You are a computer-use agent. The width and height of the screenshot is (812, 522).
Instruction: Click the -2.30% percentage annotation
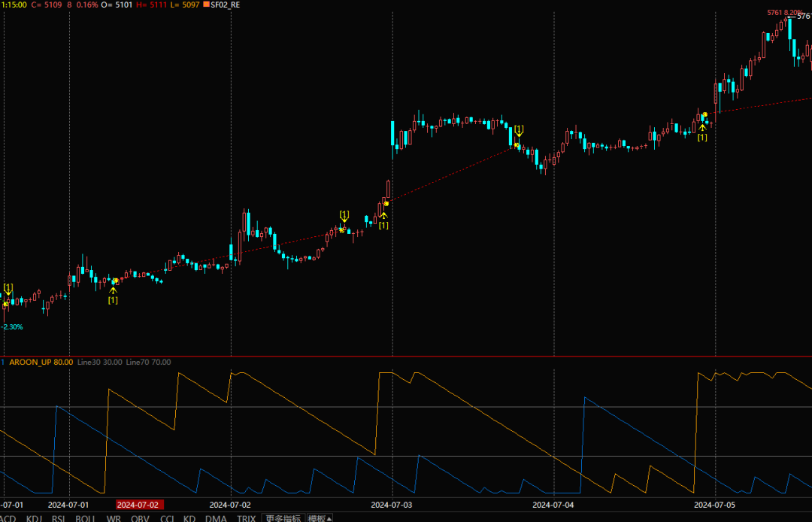[12, 327]
